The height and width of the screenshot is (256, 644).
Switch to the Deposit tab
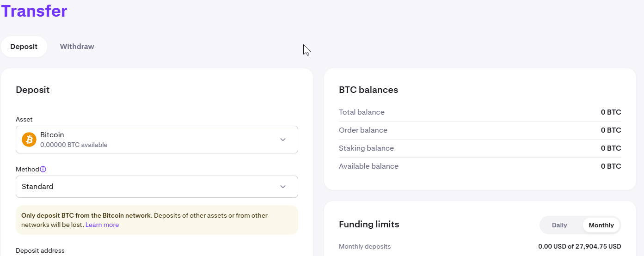click(24, 47)
